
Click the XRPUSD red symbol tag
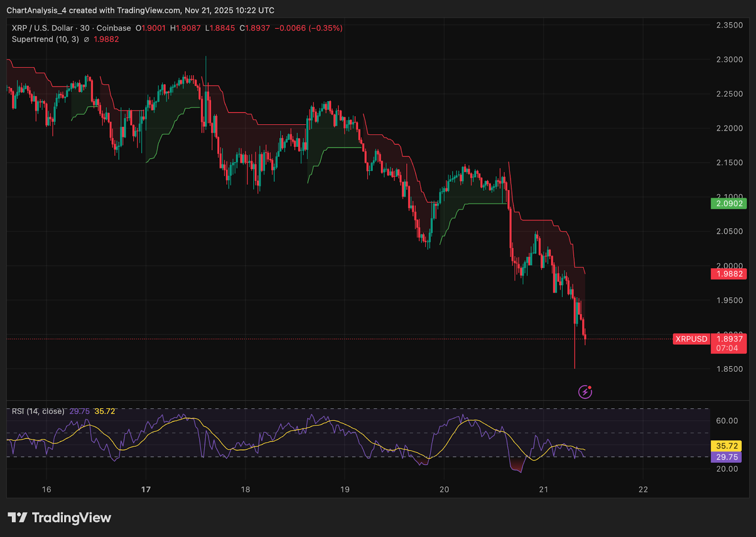point(691,339)
